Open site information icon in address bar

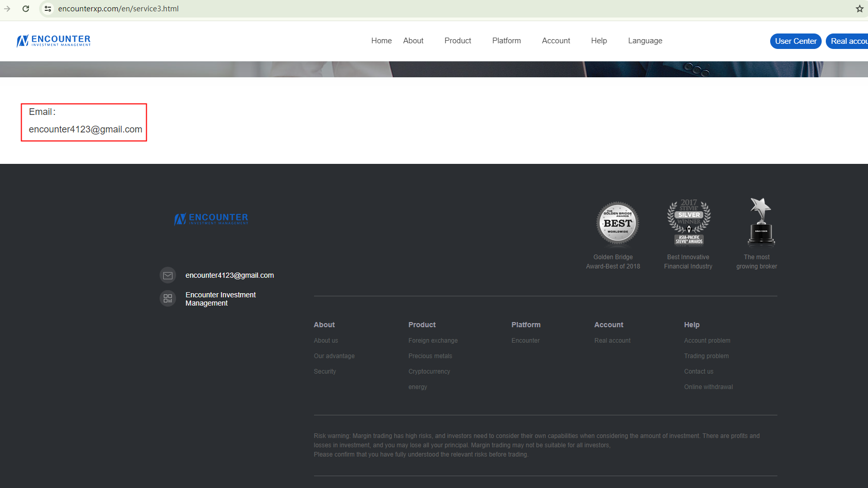tap(48, 9)
